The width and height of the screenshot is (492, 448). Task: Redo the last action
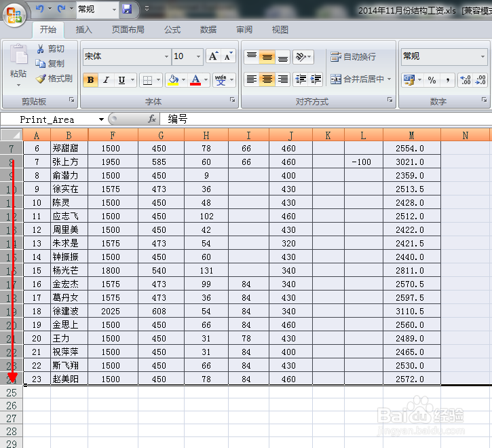tap(61, 9)
